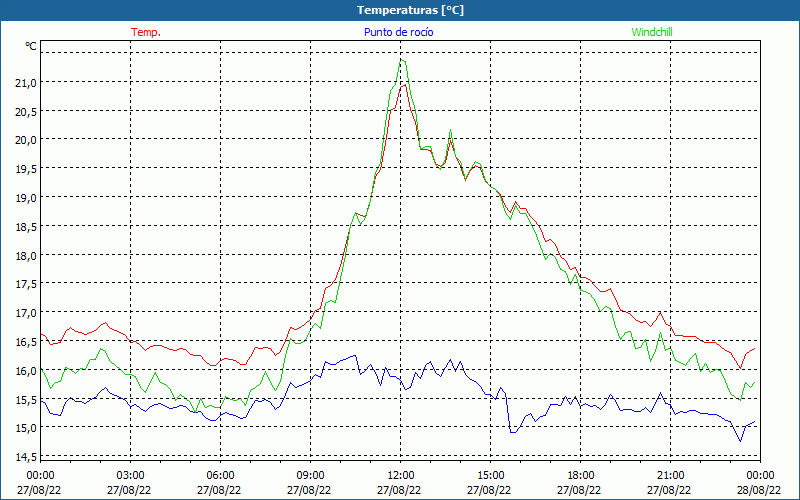Screen dimensions: 800x500
Task: Click the 16,5 y-axis value
Action: pyautogui.click(x=27, y=341)
